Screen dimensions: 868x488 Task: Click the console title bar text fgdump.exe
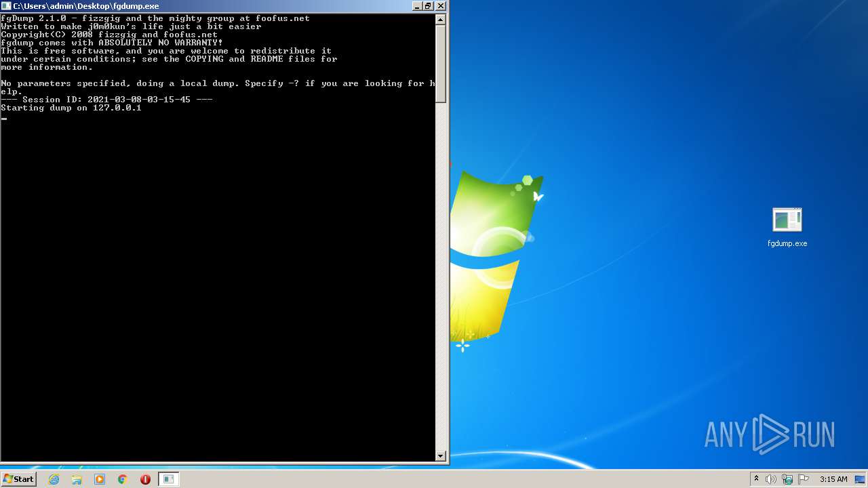(x=86, y=6)
